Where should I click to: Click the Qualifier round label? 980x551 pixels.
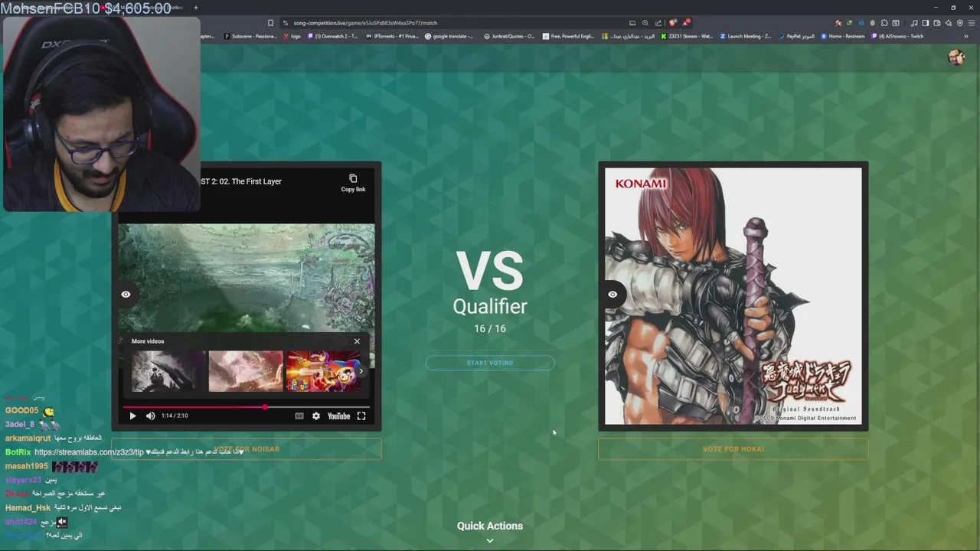(490, 306)
